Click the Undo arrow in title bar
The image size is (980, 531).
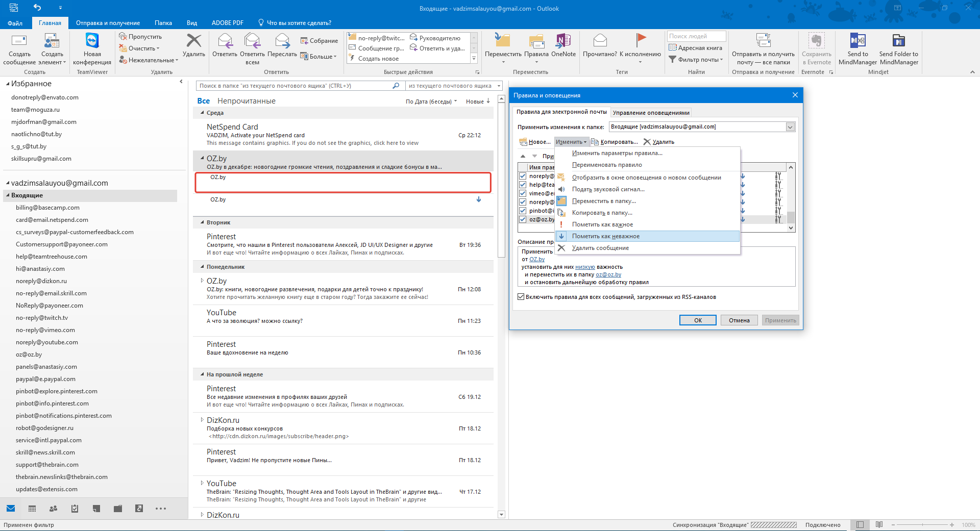37,8
